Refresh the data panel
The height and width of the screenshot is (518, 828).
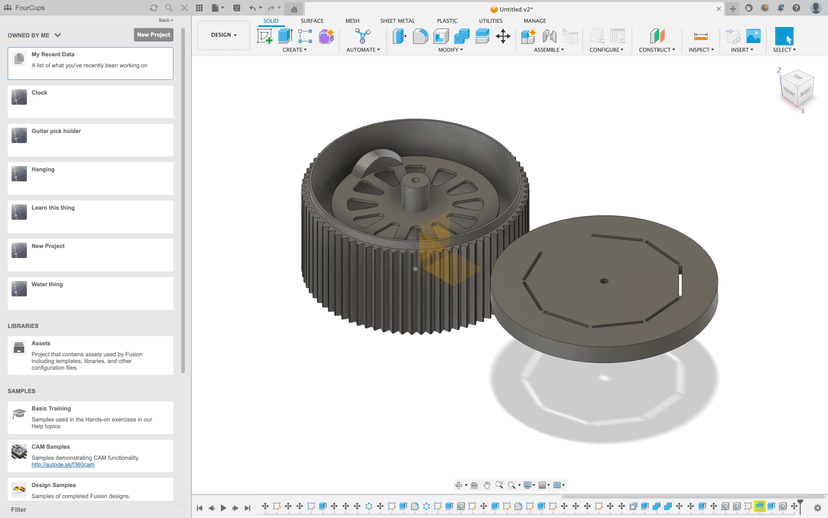154,8
